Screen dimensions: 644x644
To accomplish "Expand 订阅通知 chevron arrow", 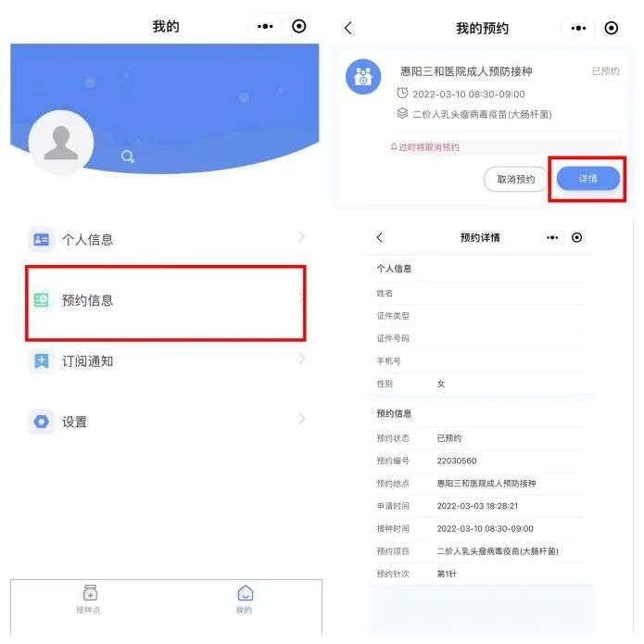I will [302, 359].
